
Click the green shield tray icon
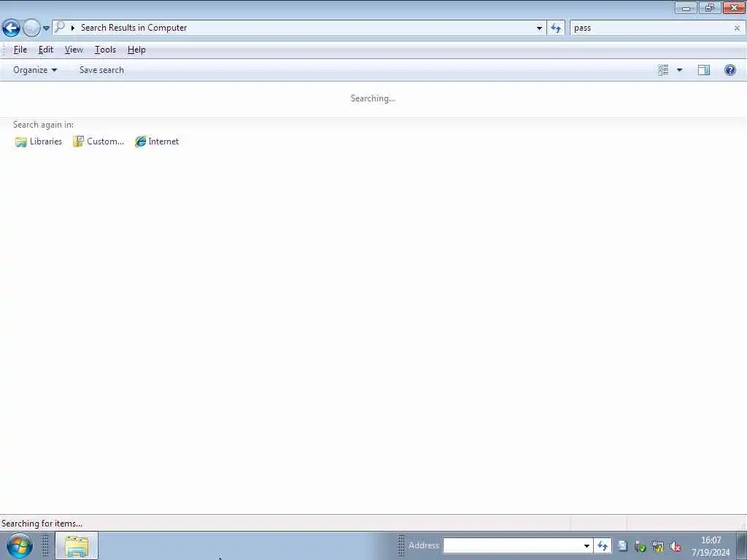(x=640, y=547)
